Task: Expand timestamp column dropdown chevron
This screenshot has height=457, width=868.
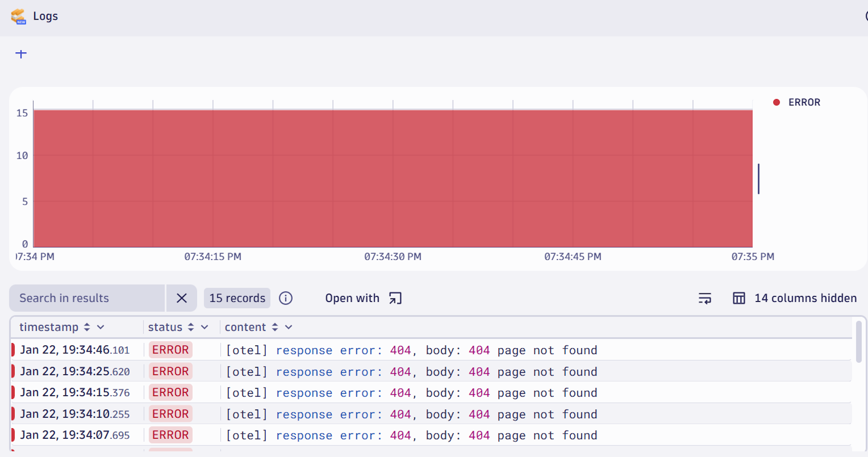Action: (x=101, y=327)
